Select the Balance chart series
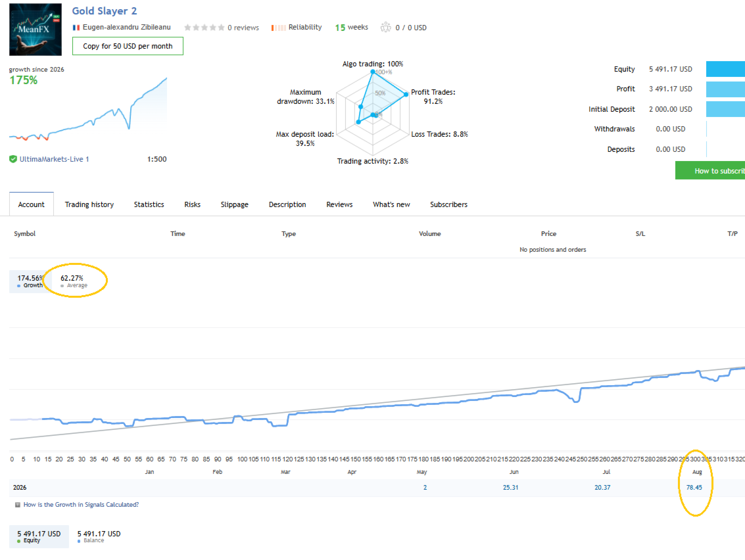The image size is (745, 560). 99,537
